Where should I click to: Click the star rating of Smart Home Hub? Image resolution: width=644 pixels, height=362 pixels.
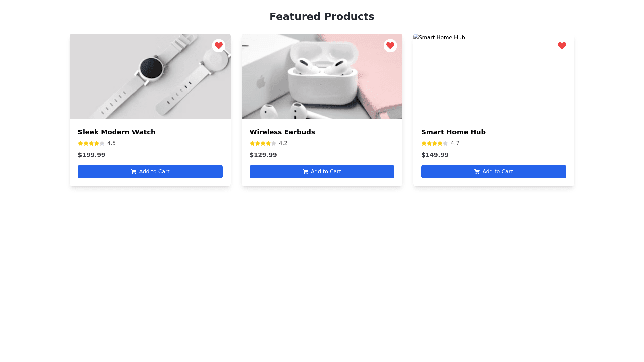(x=435, y=143)
